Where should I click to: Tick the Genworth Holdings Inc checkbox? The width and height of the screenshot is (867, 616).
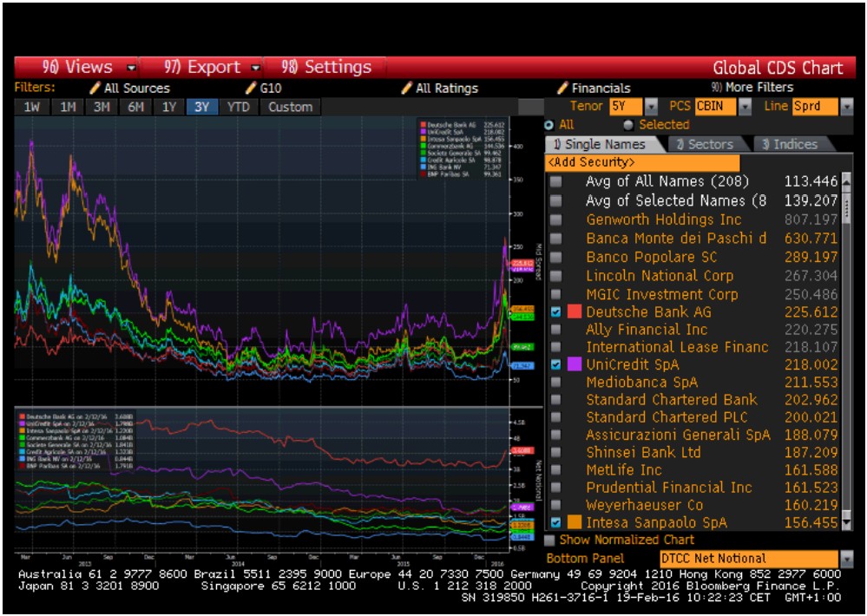(x=555, y=220)
